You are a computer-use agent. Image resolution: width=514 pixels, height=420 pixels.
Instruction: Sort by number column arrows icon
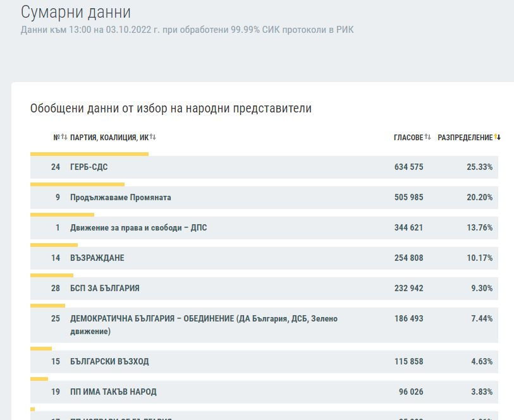tap(64, 137)
